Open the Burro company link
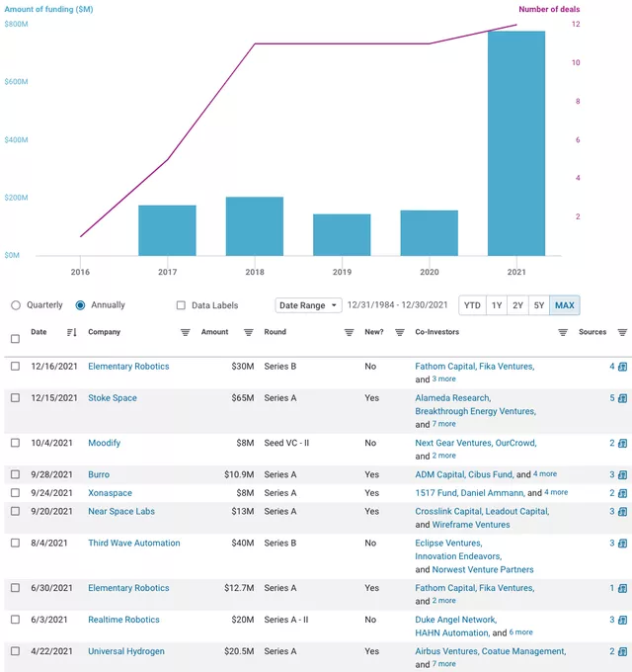Screen dimensions: 632x672 99,475
